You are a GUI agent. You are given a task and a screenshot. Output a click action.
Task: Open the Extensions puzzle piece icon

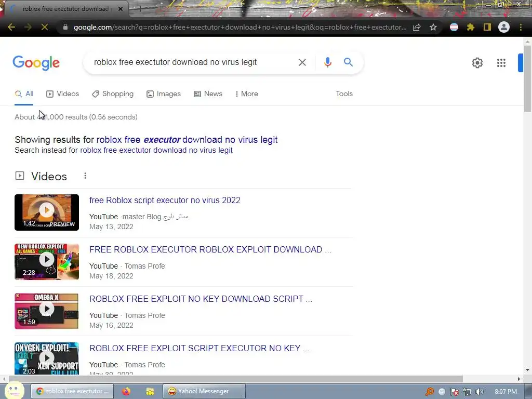coord(471,27)
